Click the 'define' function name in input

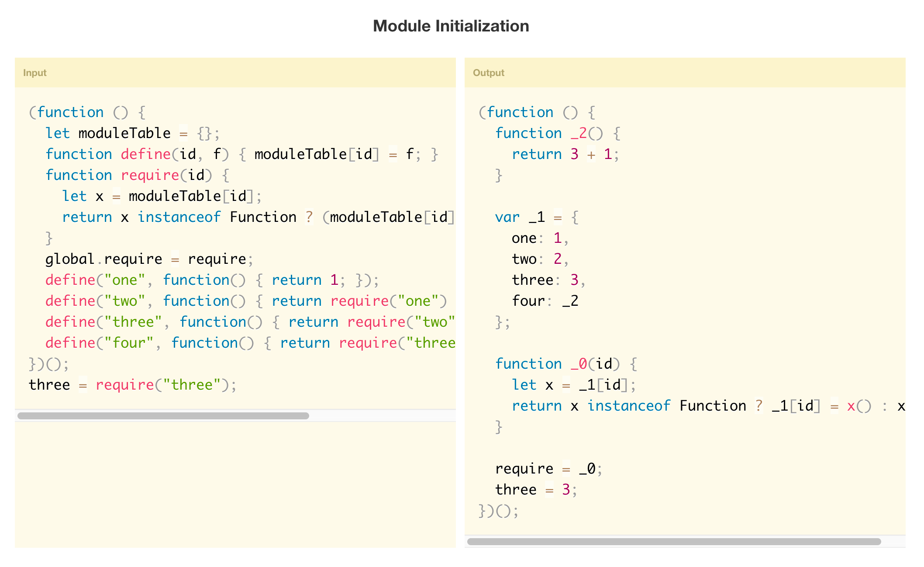click(x=145, y=154)
